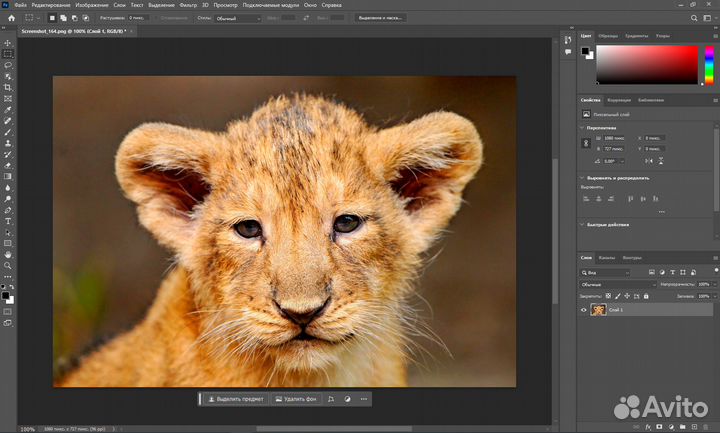Select the Hand tool

[8, 254]
